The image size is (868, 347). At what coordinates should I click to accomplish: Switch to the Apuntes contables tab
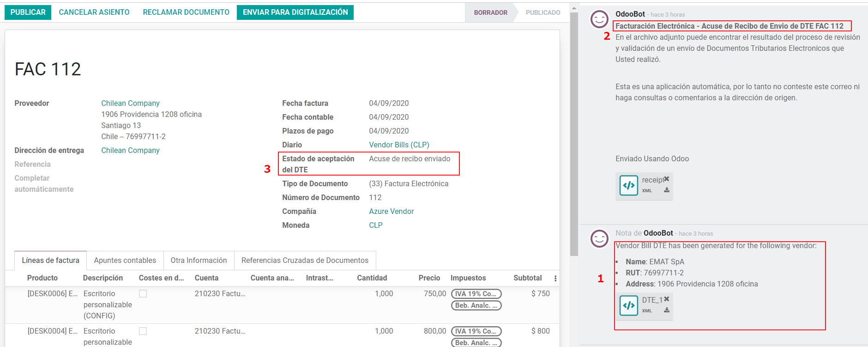coord(125,261)
